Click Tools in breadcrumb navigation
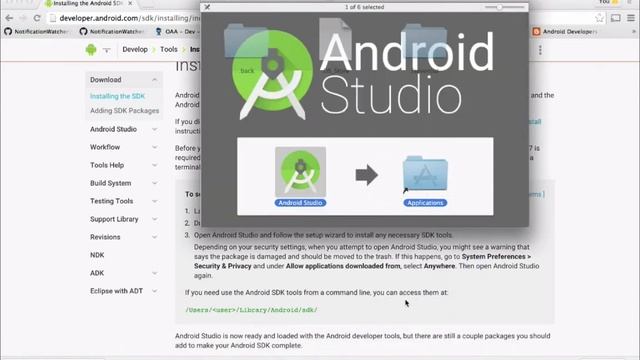Image resolution: width=640 pixels, height=360 pixels. click(169, 49)
